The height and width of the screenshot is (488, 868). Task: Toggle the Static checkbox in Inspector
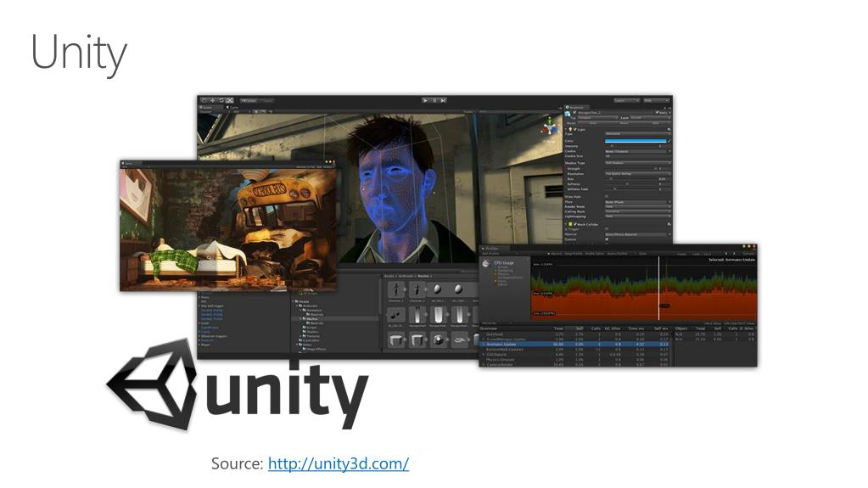coord(657,112)
